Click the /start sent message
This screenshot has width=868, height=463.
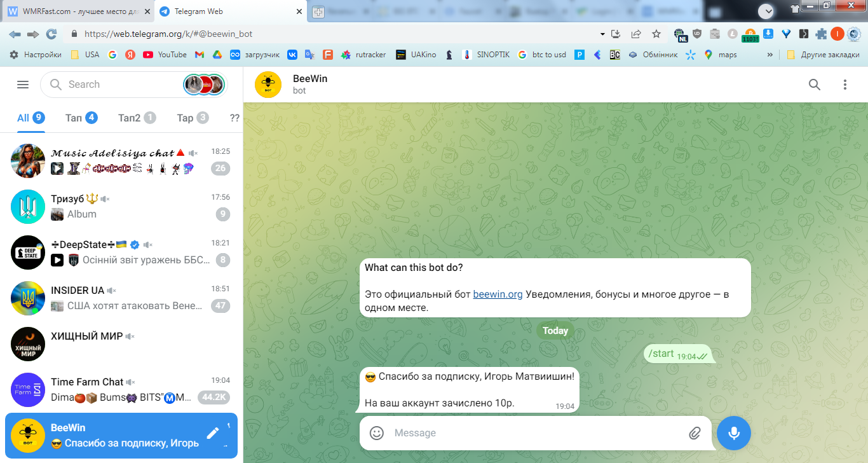coord(678,354)
